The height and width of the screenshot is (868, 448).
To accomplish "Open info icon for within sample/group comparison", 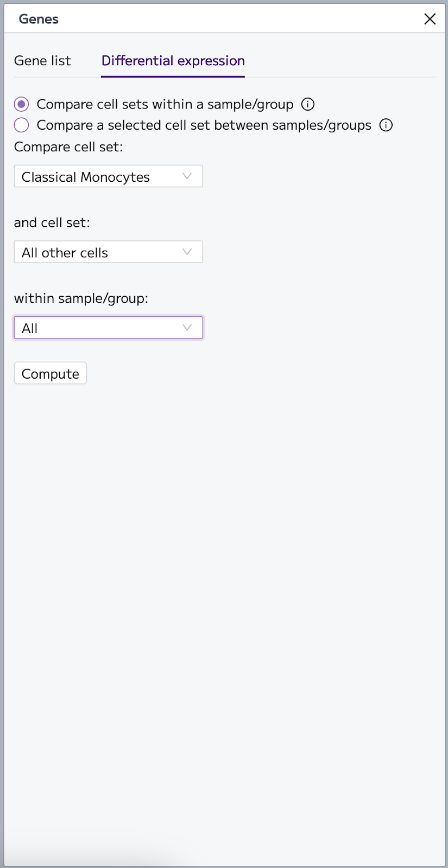I will [308, 104].
